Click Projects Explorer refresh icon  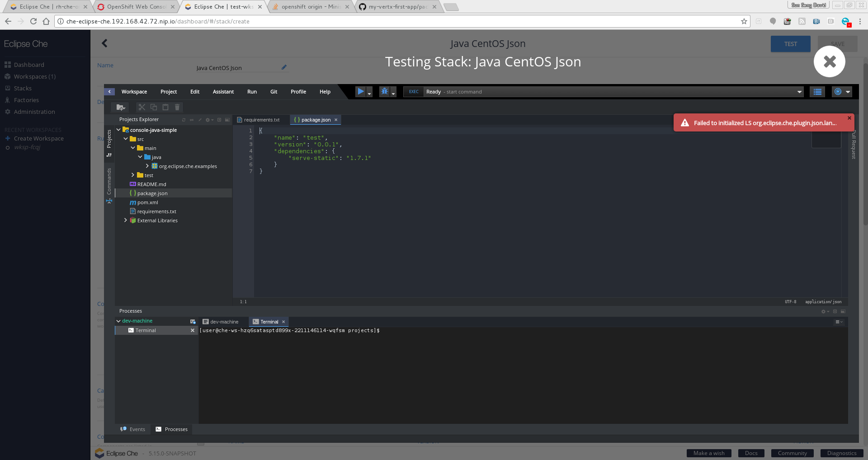(184, 120)
